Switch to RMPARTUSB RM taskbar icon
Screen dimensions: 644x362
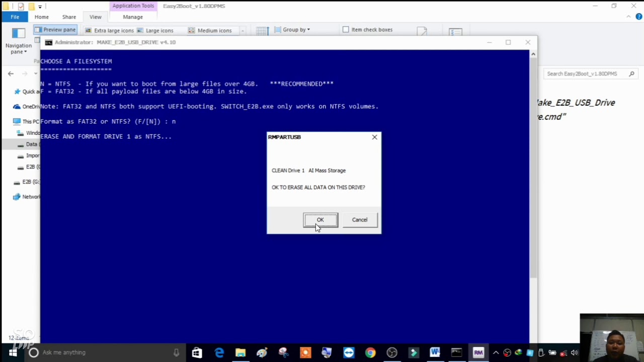pos(478,352)
